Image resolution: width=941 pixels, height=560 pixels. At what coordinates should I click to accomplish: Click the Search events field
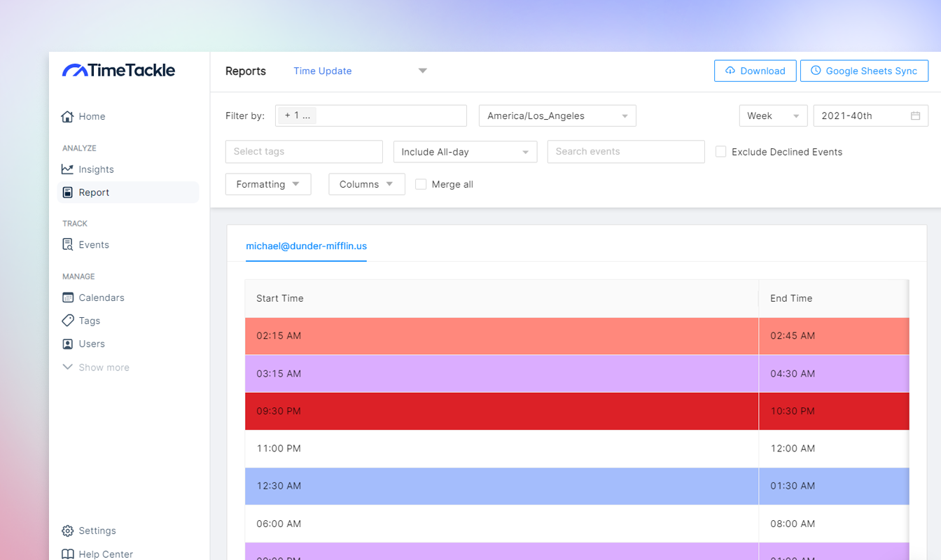click(626, 152)
